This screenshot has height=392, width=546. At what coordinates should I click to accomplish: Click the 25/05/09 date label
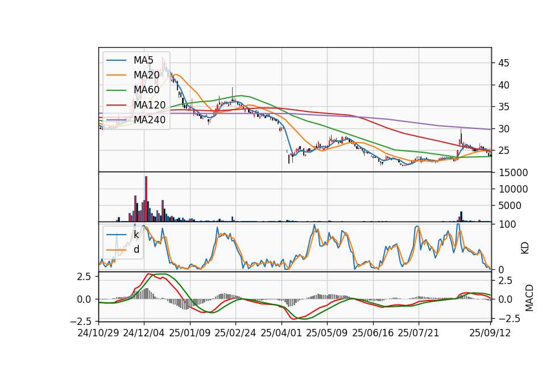point(327,333)
